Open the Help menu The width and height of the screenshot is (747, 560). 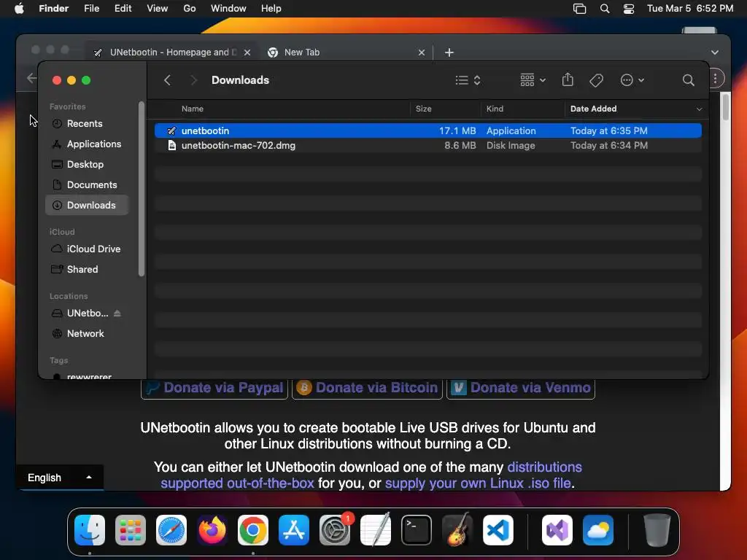[271, 9]
